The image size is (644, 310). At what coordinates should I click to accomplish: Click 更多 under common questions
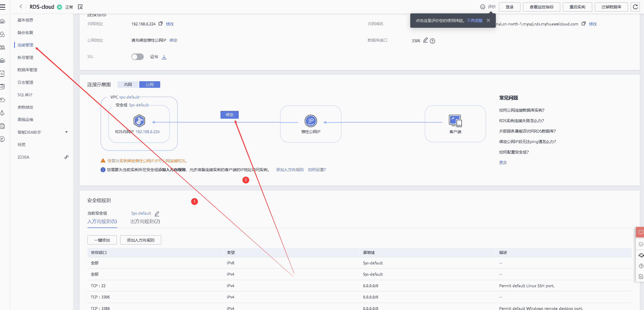pos(503,162)
